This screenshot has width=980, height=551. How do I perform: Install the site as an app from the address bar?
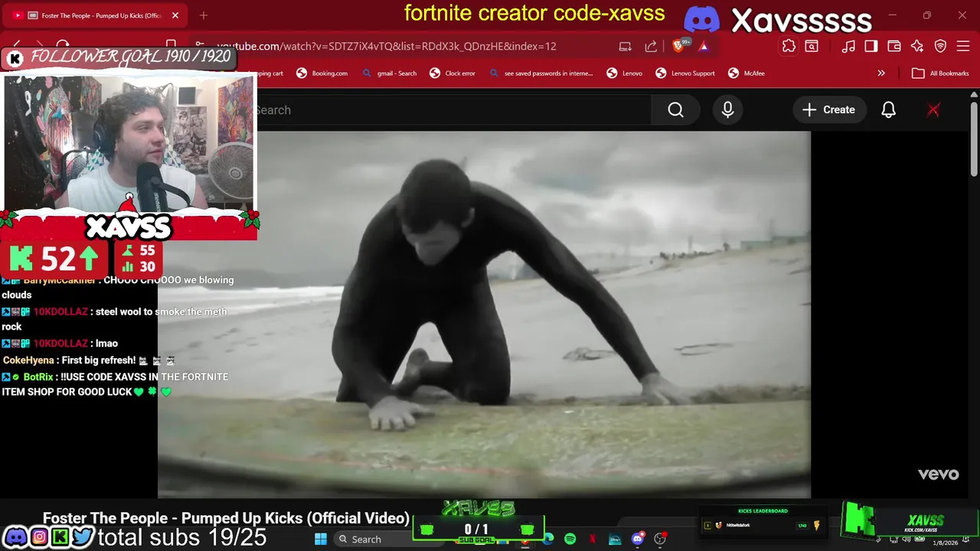(x=626, y=46)
